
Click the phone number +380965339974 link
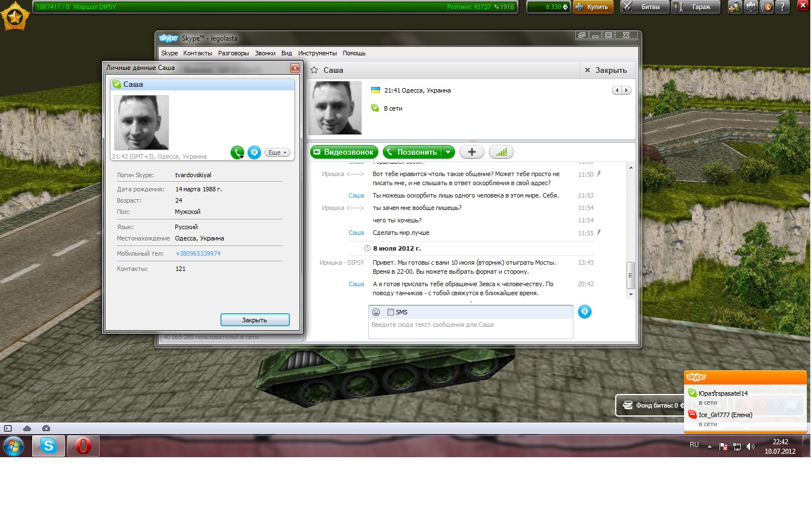click(x=198, y=253)
